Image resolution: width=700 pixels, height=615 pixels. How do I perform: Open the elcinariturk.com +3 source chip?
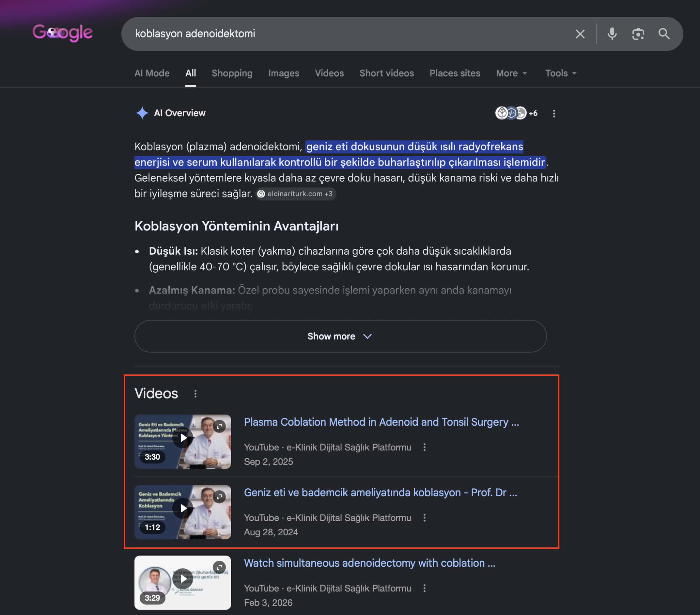pos(296,194)
